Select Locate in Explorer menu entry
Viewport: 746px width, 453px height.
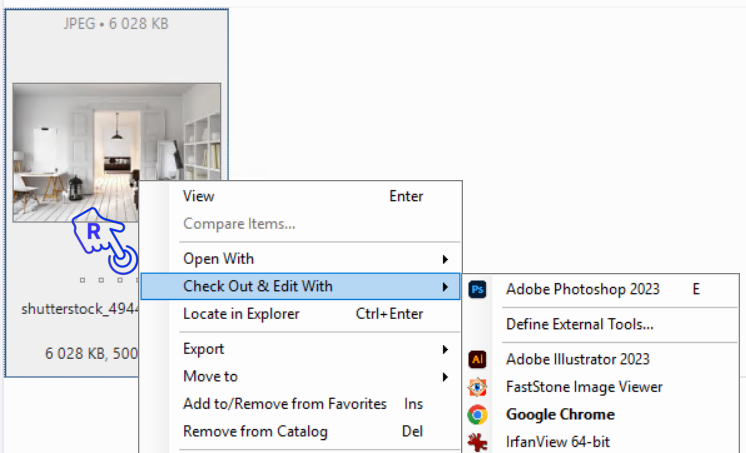coord(241,314)
